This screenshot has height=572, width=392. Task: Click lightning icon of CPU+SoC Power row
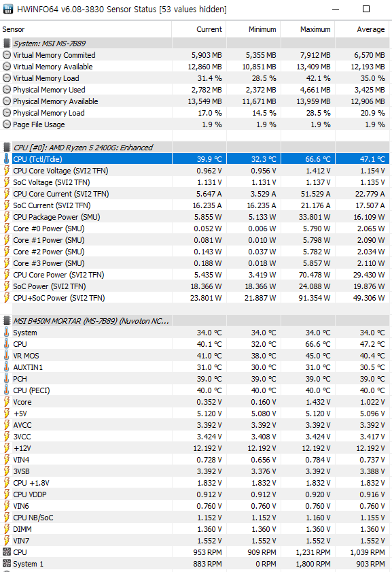point(7,298)
